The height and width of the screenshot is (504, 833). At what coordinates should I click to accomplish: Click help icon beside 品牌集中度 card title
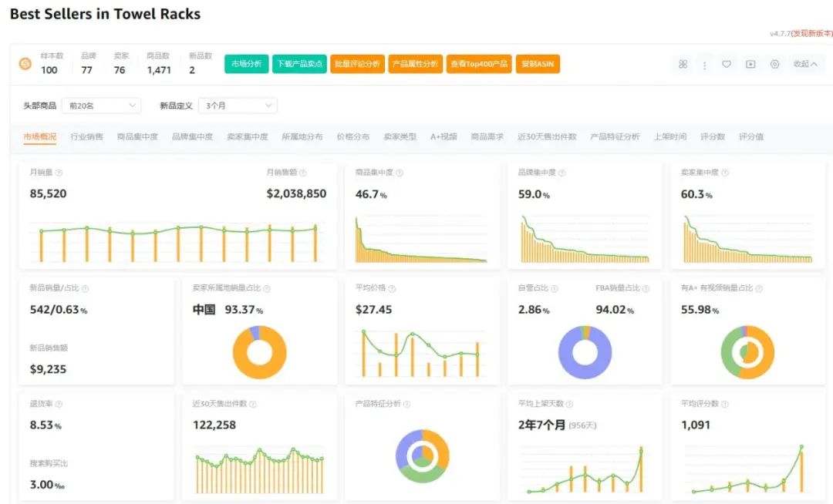562,173
